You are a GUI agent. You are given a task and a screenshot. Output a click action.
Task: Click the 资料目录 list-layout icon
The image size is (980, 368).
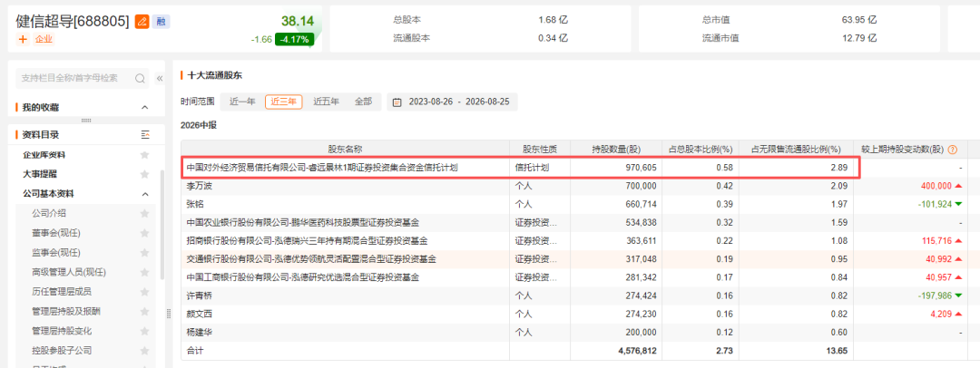145,134
